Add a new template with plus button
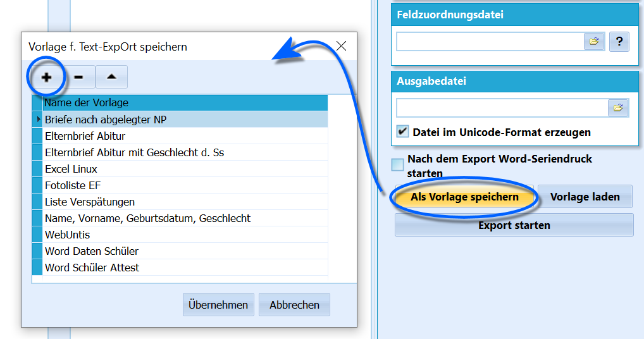Viewport: 644px width, 339px height. click(x=46, y=77)
